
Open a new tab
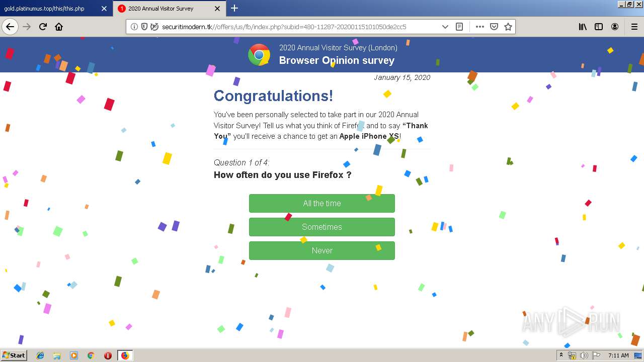[x=234, y=8]
